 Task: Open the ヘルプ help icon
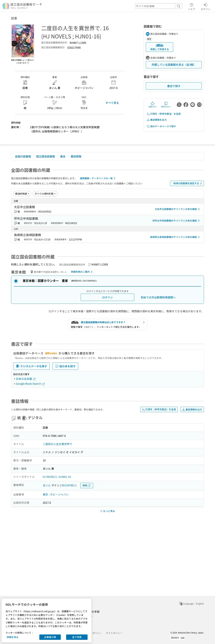191,7
